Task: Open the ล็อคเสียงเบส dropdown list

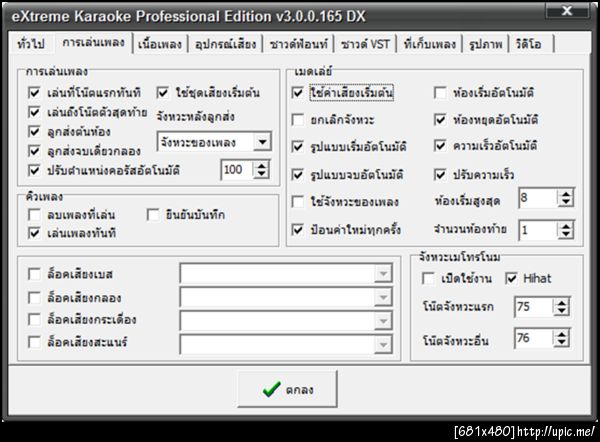Action: [383, 273]
